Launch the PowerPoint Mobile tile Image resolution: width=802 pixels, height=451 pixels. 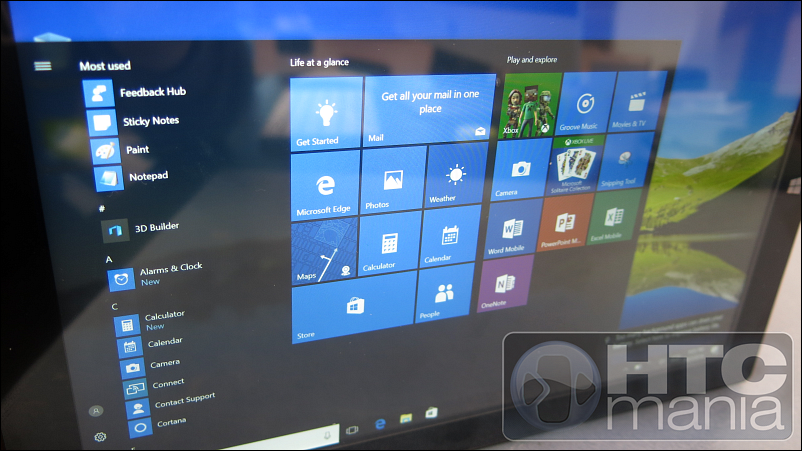564,223
